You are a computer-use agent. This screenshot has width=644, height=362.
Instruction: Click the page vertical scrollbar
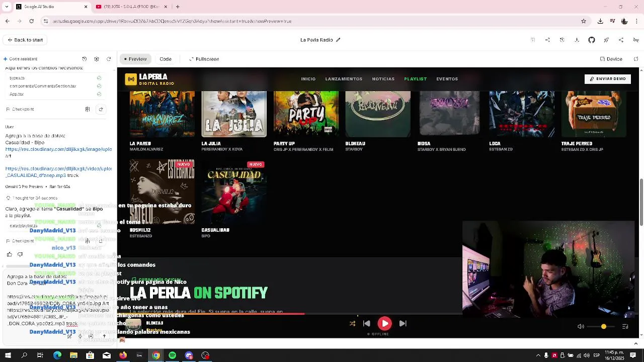pos(641,202)
